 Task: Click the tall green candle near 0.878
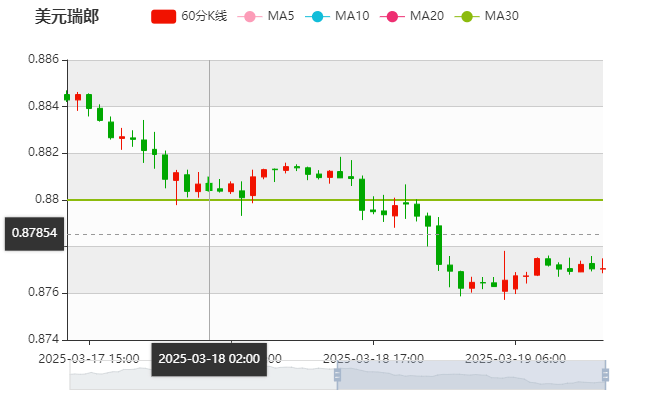(x=438, y=246)
